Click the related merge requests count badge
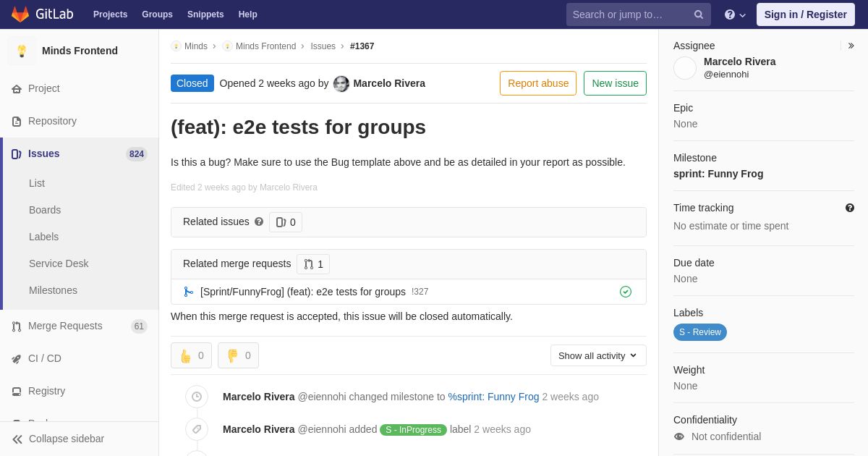This screenshot has height=456, width=868. (x=313, y=264)
